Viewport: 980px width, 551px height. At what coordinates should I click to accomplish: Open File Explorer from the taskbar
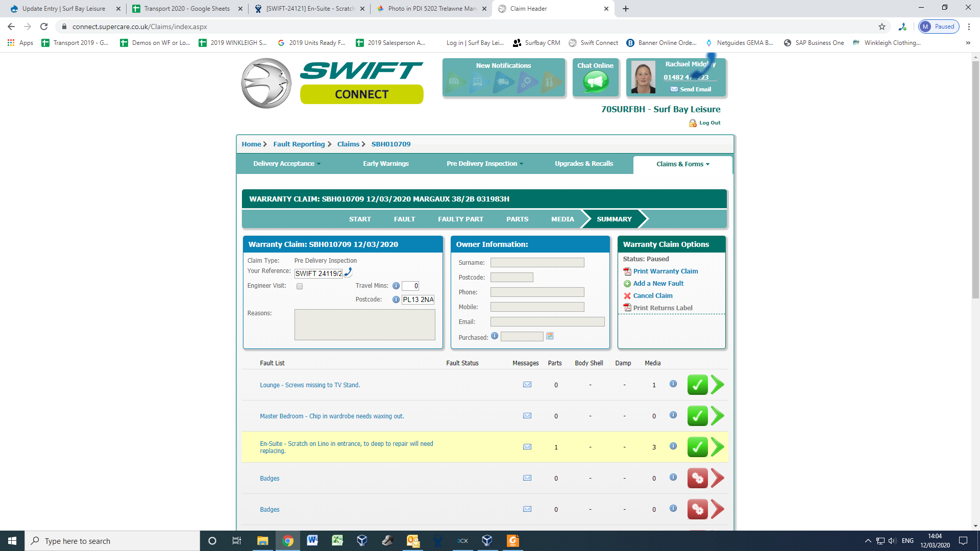(262, 541)
